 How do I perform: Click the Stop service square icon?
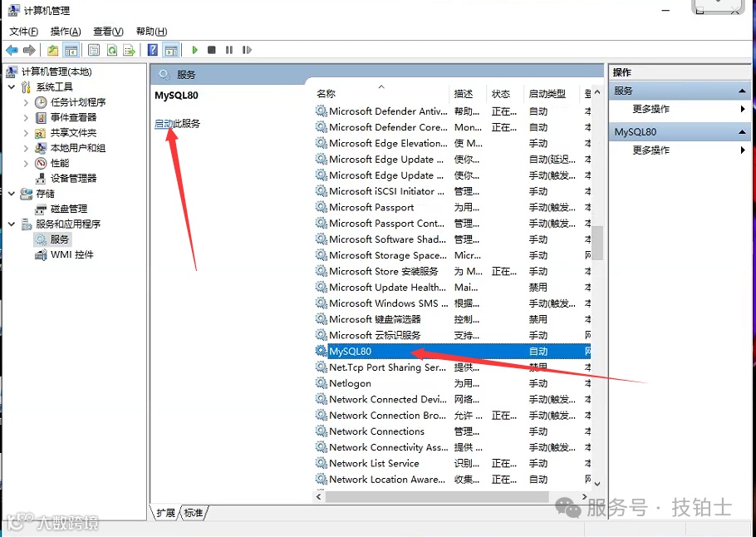211,50
